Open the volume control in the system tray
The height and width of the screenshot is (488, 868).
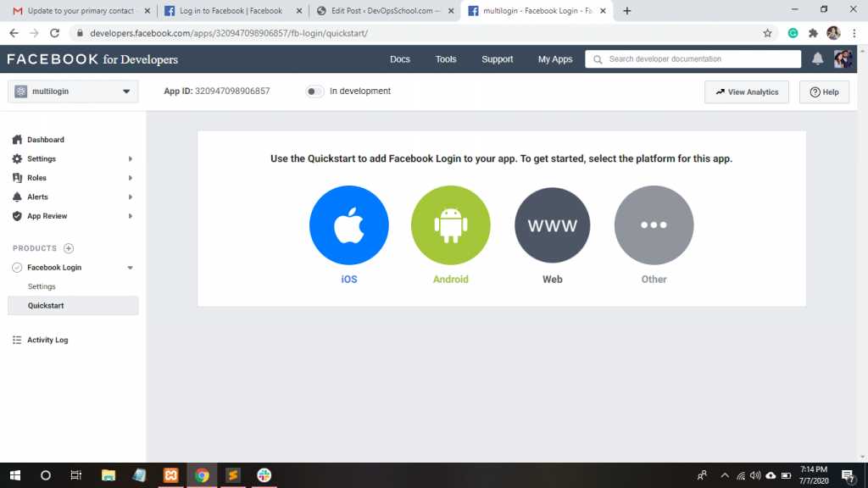coord(755,475)
